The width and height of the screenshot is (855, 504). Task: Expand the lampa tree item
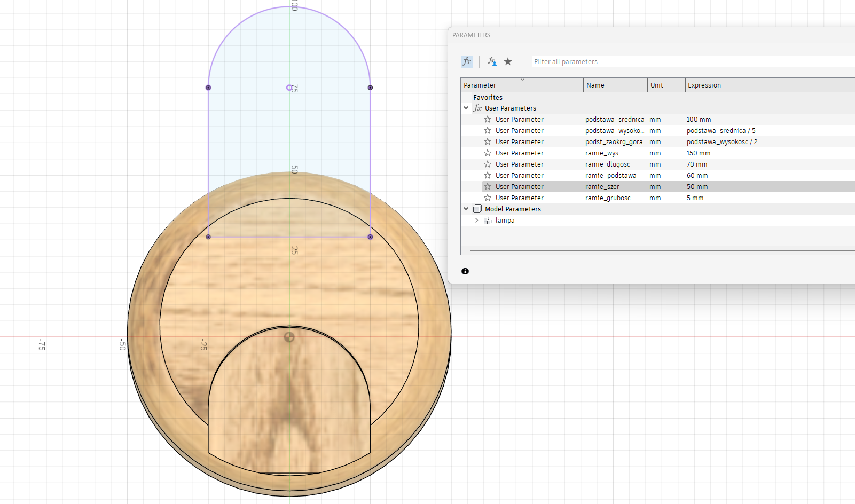click(477, 220)
